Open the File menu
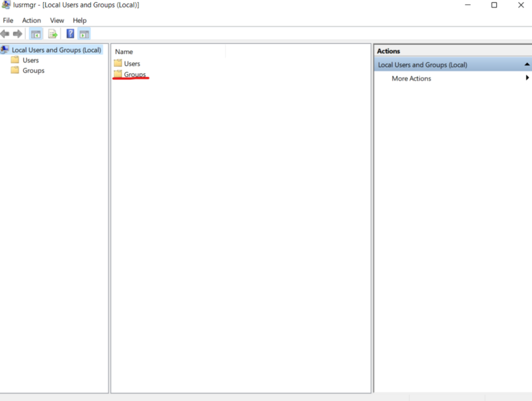The image size is (532, 401). tap(8, 20)
